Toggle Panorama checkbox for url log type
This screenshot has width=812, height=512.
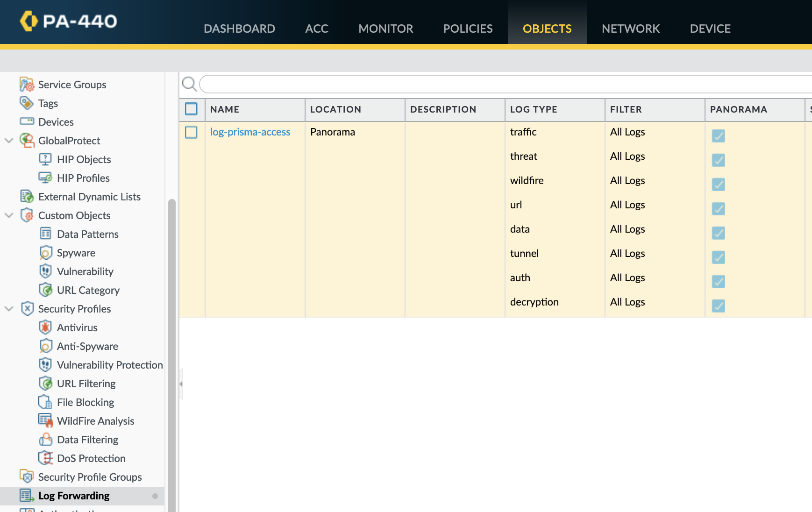719,209
